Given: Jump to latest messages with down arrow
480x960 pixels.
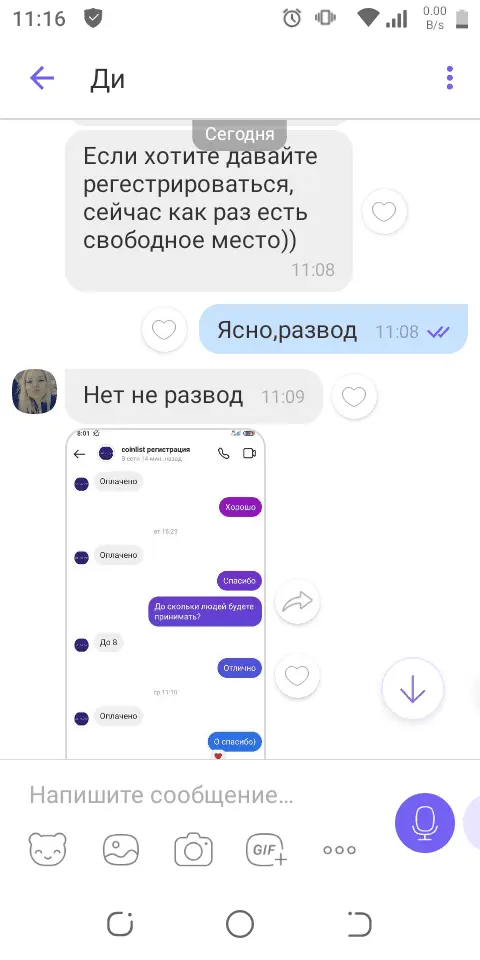Looking at the screenshot, I should coord(413,689).
